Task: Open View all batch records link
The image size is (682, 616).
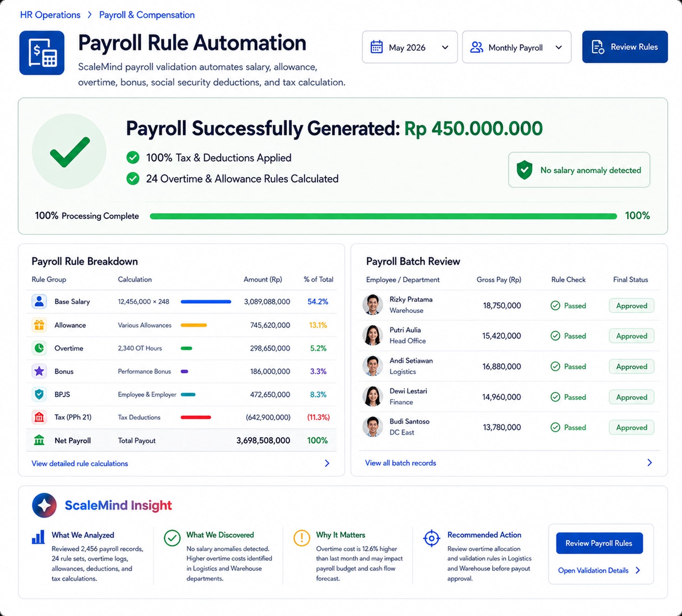Action: pyautogui.click(x=400, y=463)
